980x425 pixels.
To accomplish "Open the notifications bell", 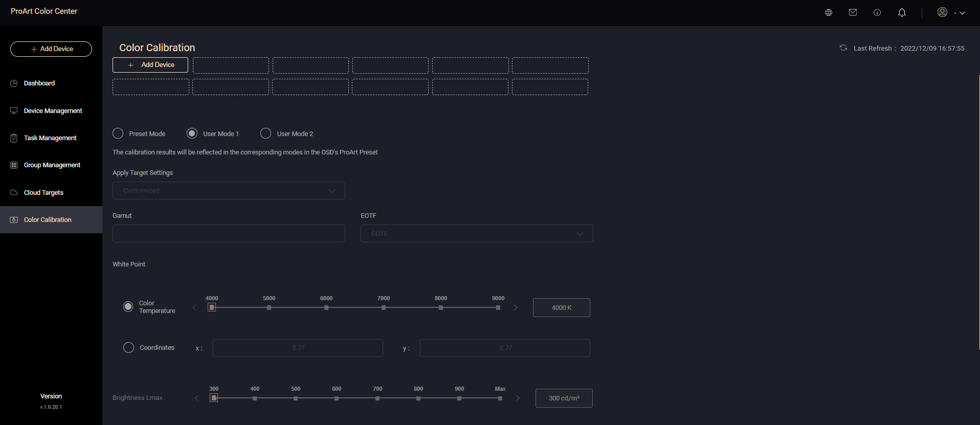I will click(x=902, y=12).
